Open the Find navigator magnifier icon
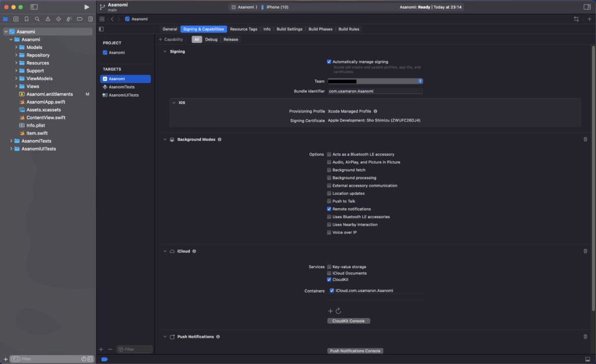The image size is (596, 364). coord(37,19)
